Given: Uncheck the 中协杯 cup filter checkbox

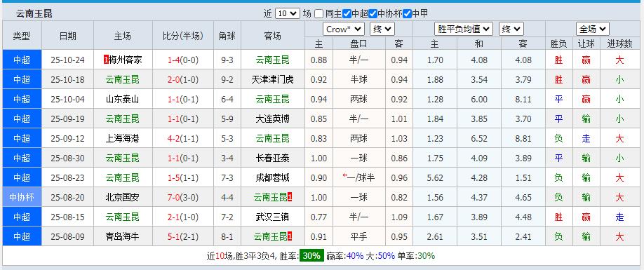Looking at the screenshot, I should click(x=373, y=13).
